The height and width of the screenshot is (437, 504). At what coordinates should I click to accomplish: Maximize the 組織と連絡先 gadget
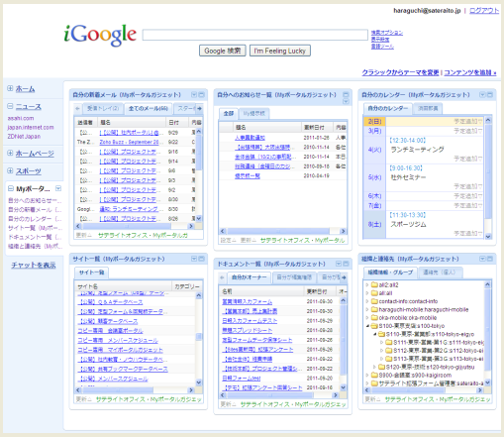coord(490,259)
